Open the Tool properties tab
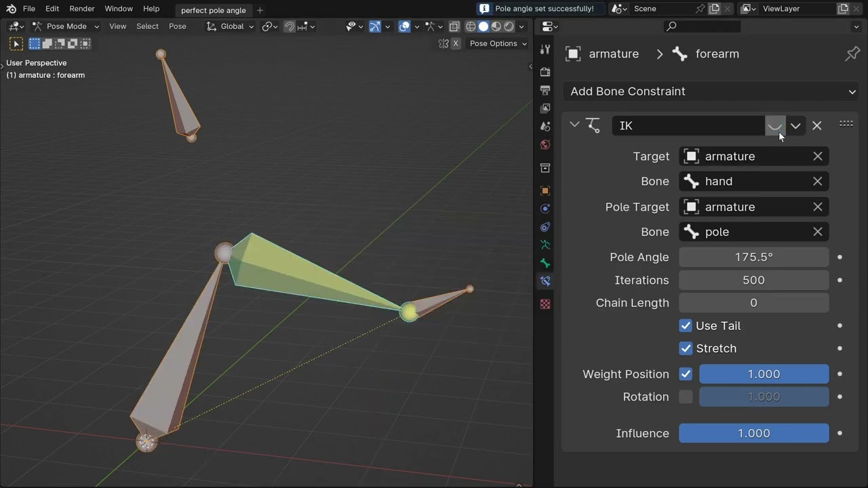The image size is (868, 488). (545, 49)
